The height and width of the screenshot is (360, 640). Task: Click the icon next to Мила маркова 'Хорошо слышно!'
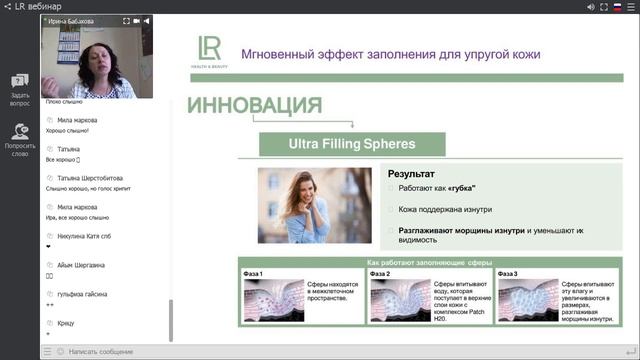point(50,120)
